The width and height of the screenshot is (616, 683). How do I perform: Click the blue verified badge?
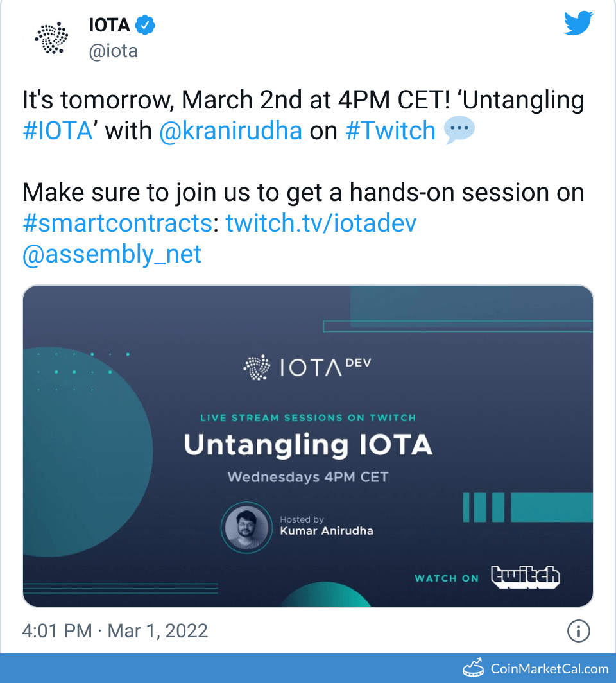coord(146,26)
